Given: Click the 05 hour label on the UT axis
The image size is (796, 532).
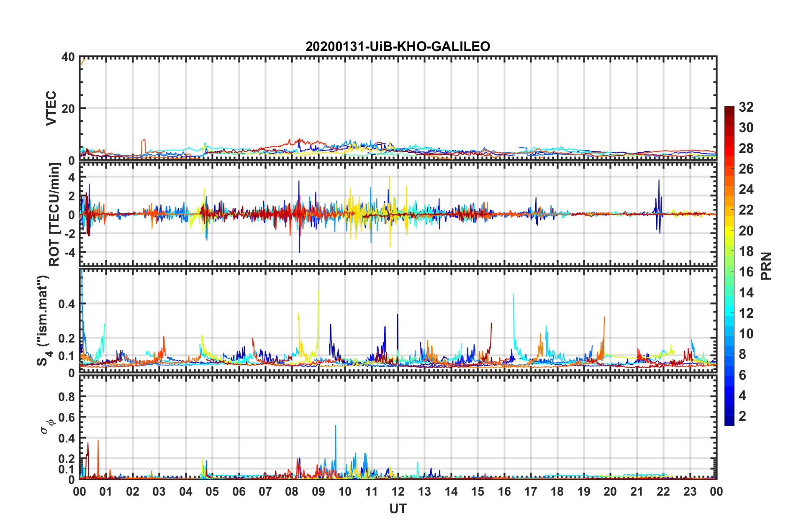Looking at the screenshot, I should pyautogui.click(x=212, y=491).
